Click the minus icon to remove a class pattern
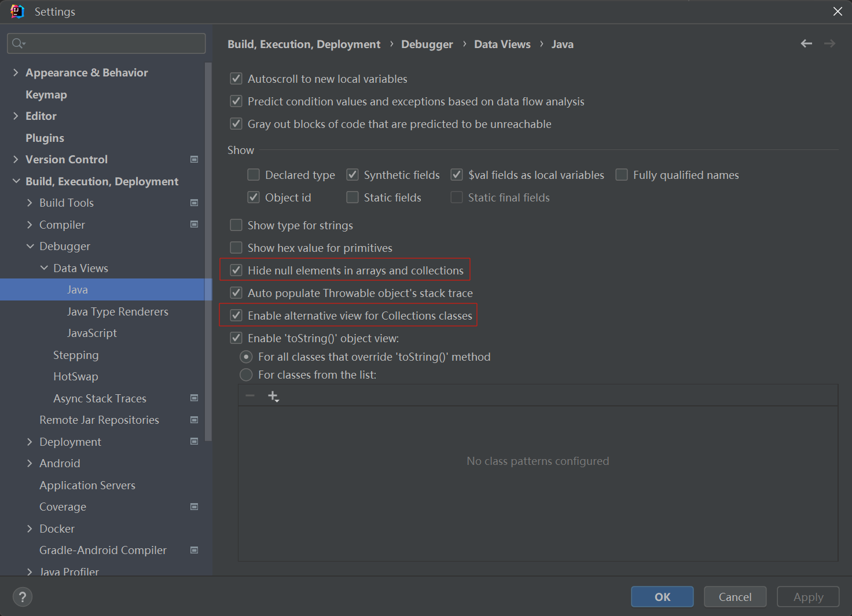The height and width of the screenshot is (616, 852). [x=250, y=395]
